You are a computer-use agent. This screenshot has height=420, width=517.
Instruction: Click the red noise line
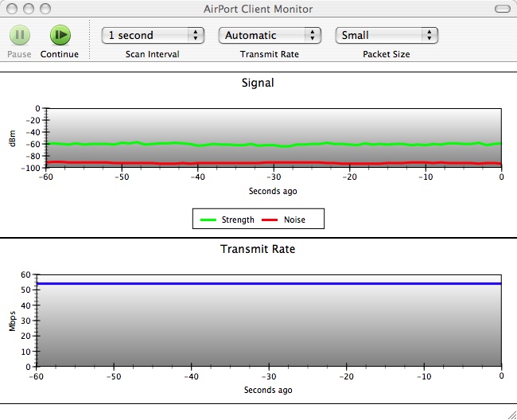coord(274,163)
